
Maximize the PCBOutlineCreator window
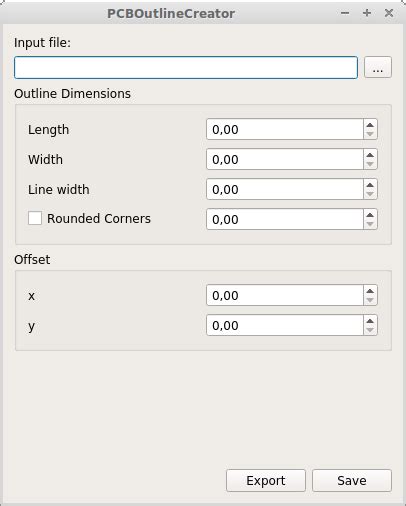click(x=367, y=13)
